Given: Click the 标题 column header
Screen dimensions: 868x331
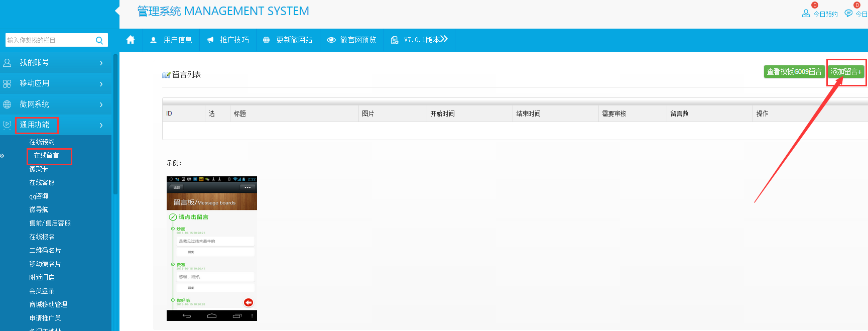Looking at the screenshot, I should point(294,114).
